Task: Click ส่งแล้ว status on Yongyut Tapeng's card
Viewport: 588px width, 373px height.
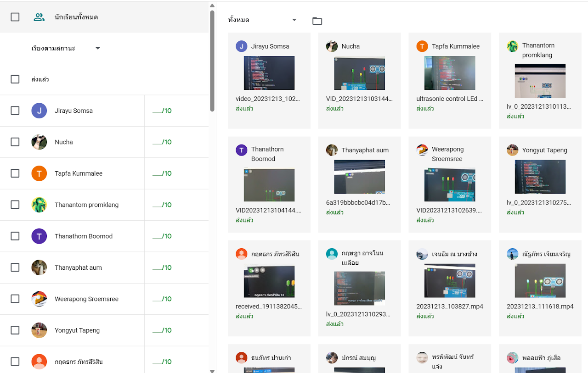Action: pos(515,212)
